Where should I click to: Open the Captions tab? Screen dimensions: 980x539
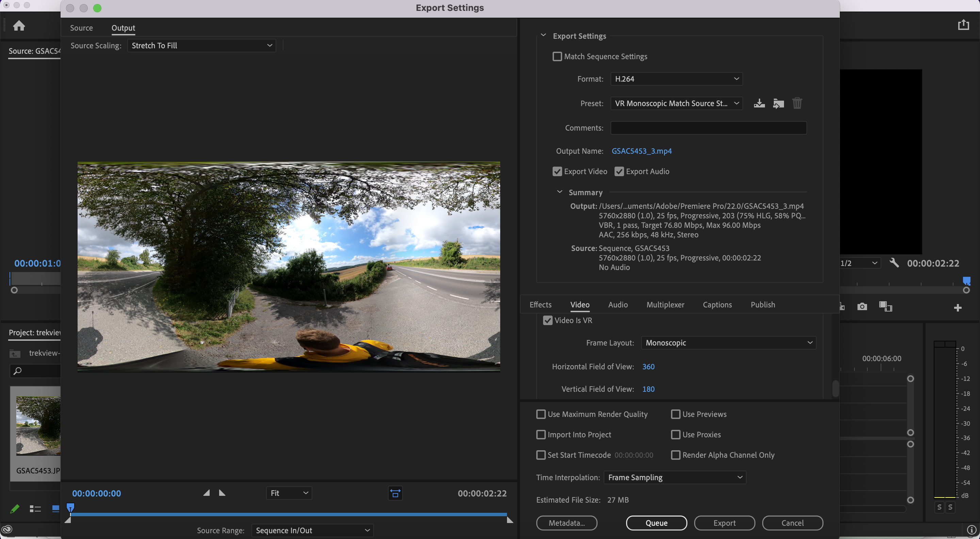(x=717, y=304)
